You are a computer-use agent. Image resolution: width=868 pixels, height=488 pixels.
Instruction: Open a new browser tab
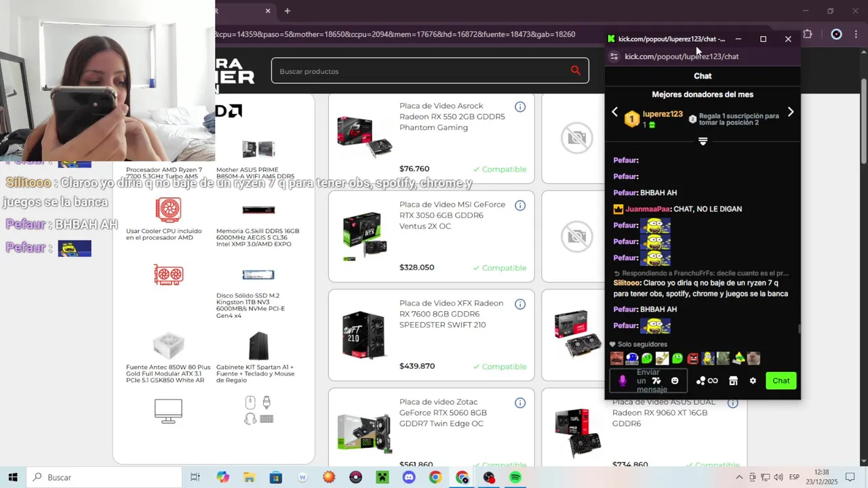pyautogui.click(x=288, y=11)
